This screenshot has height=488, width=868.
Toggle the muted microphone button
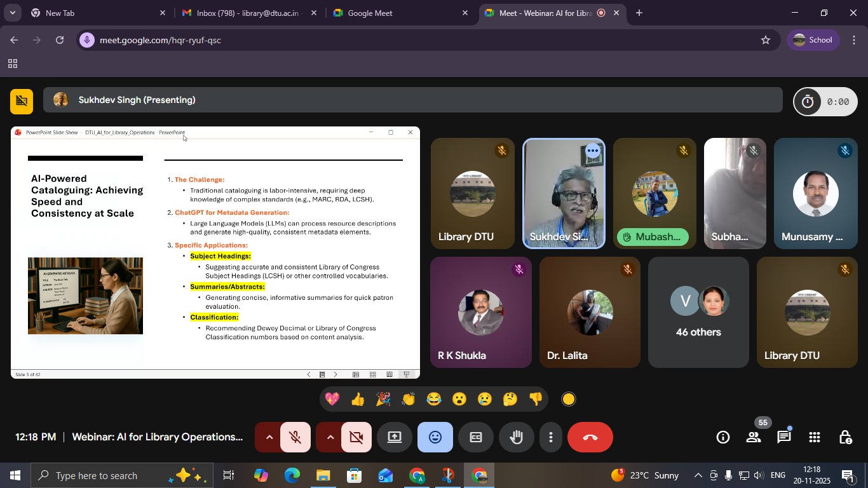[x=295, y=437]
